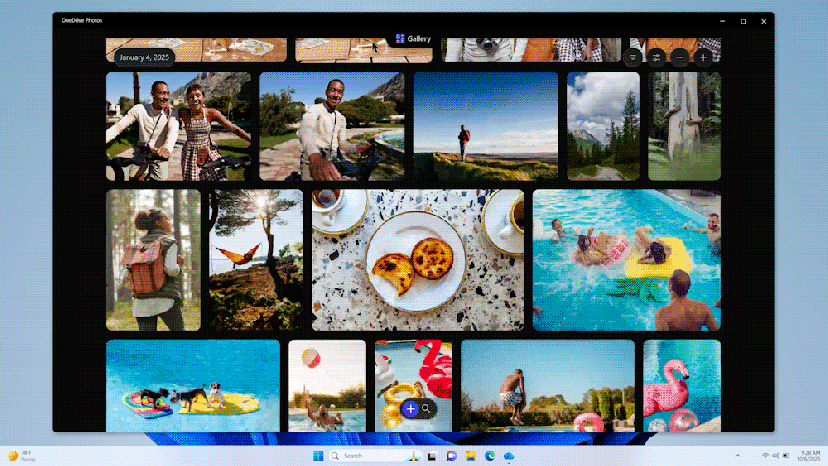Click the filter icon in the gallery toolbar

point(633,57)
